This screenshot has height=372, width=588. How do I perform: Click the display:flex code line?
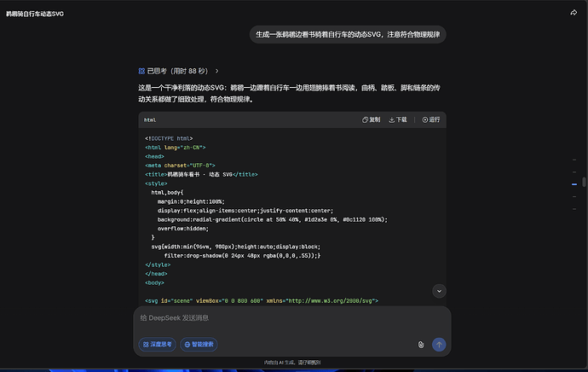(245, 211)
